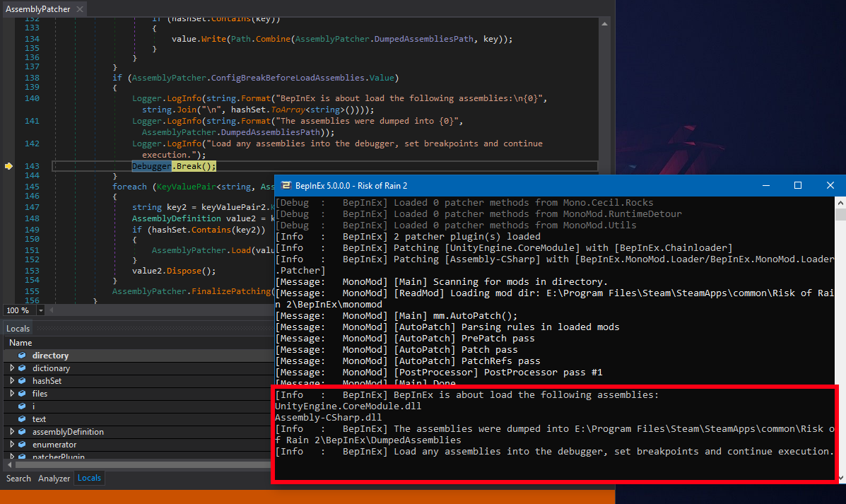The width and height of the screenshot is (846, 504).
Task: Click the Locals horizontal scrollbar thumb
Action: (143, 464)
